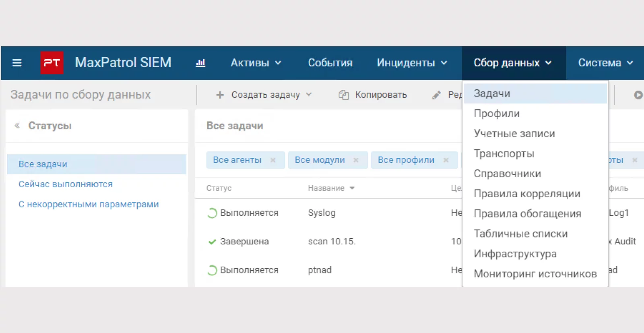Click the plus icon for Создать задачу

220,95
